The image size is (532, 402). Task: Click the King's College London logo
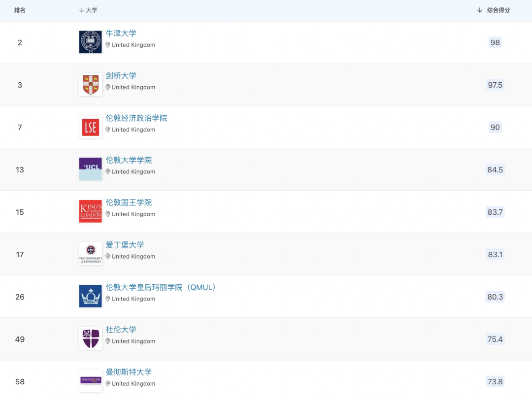pyautogui.click(x=90, y=211)
